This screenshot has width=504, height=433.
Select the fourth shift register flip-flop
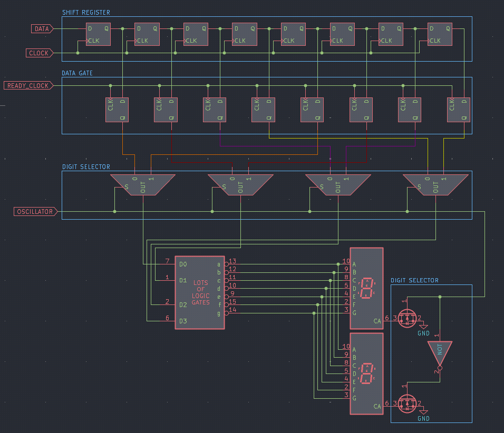(245, 34)
